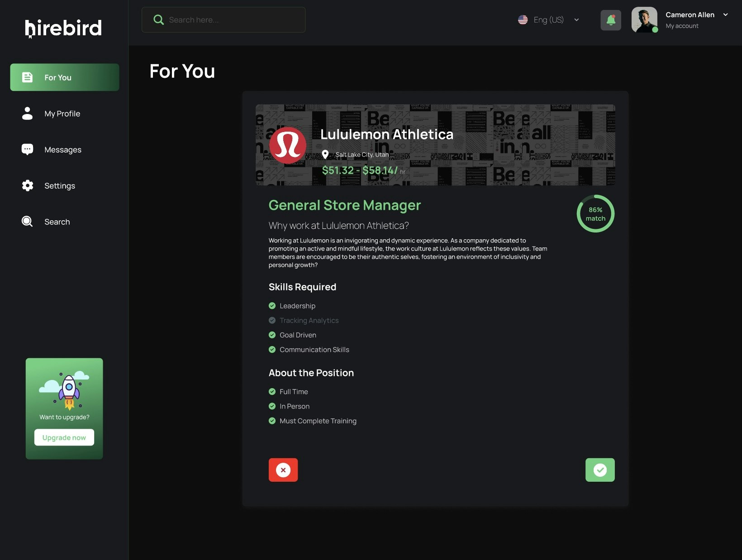
Task: Click the Full Time check mark
Action: [x=272, y=392]
